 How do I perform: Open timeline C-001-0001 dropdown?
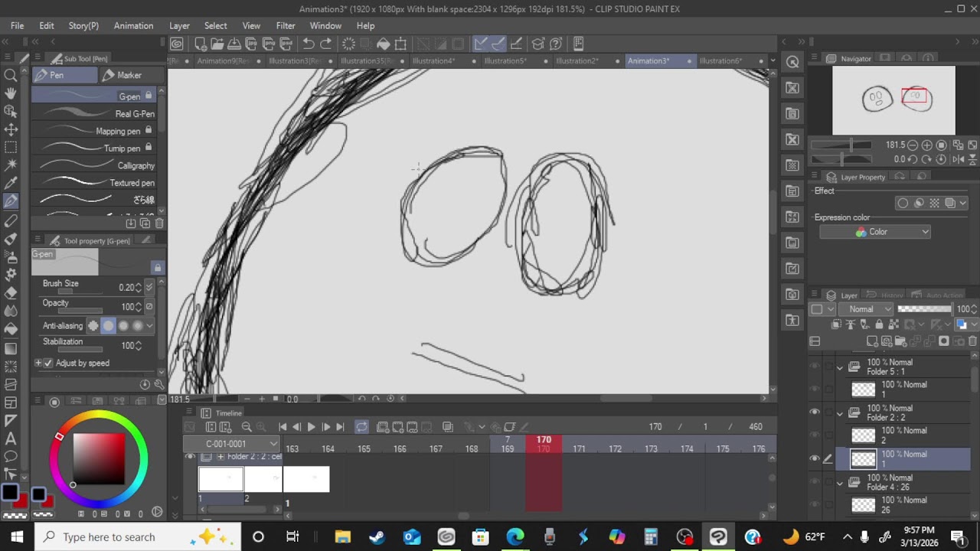click(x=233, y=444)
